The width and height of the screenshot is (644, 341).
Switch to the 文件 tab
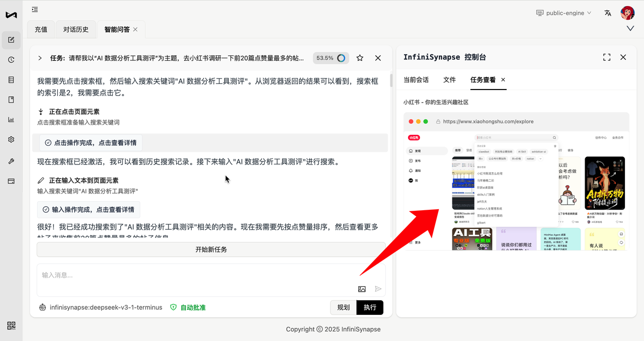click(449, 79)
